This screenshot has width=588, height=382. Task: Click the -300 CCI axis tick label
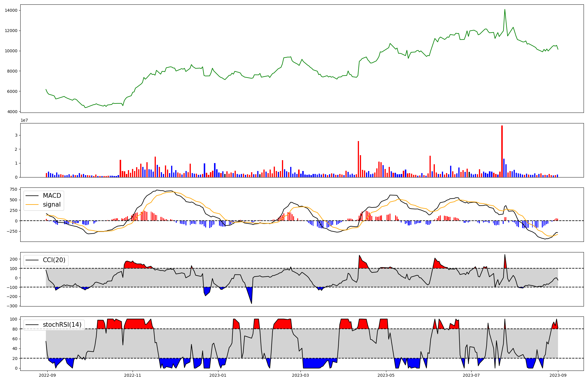pos(12,306)
